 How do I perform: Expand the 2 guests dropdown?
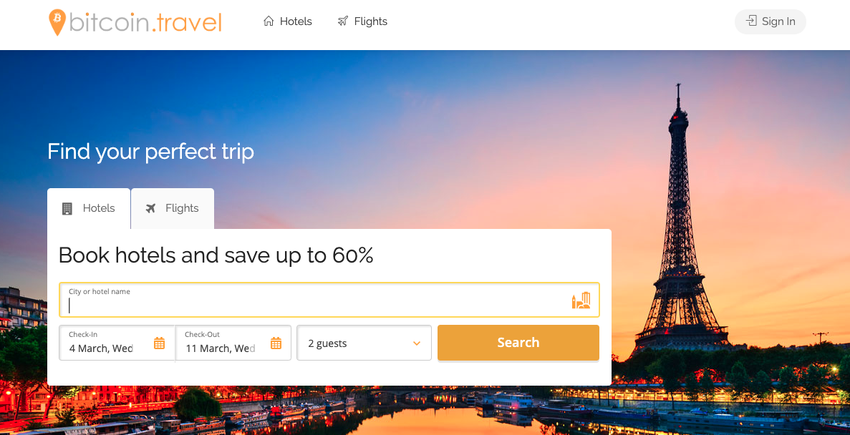click(364, 343)
